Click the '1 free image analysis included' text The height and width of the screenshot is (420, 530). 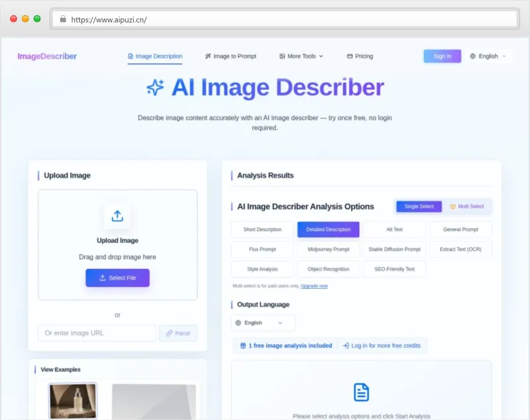point(290,346)
